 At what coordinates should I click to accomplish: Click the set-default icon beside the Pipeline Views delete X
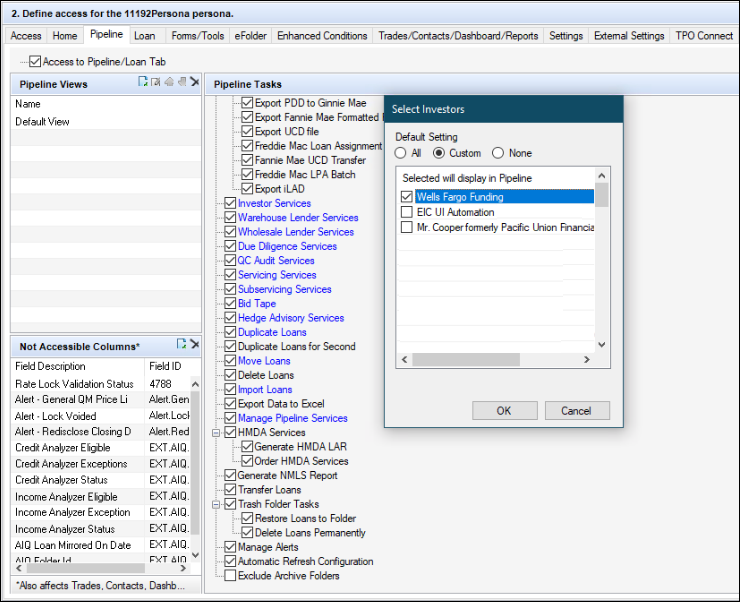pyautogui.click(x=181, y=83)
